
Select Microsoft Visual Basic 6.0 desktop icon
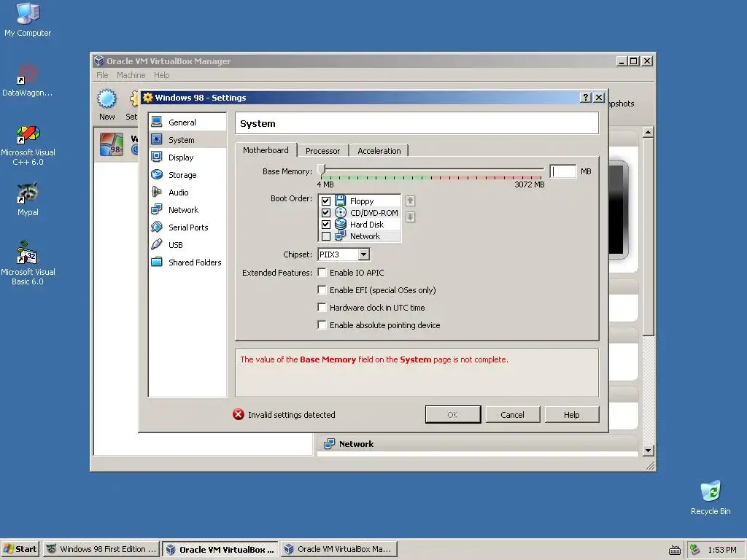[28, 263]
